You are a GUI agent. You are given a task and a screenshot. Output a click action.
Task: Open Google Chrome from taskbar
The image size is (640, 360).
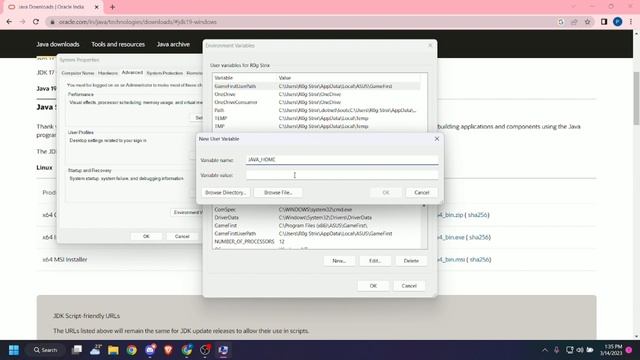(131, 350)
